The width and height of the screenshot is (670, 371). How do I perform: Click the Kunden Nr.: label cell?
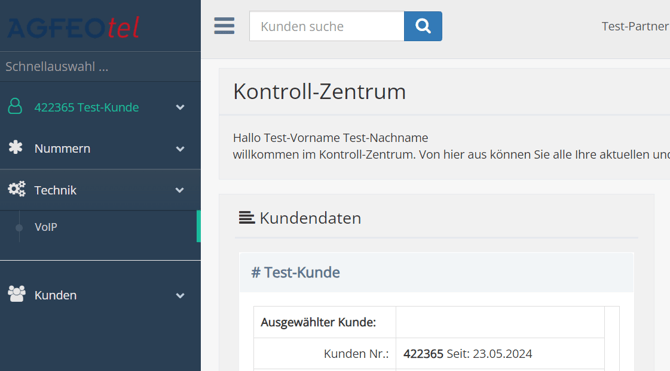pyautogui.click(x=325, y=353)
